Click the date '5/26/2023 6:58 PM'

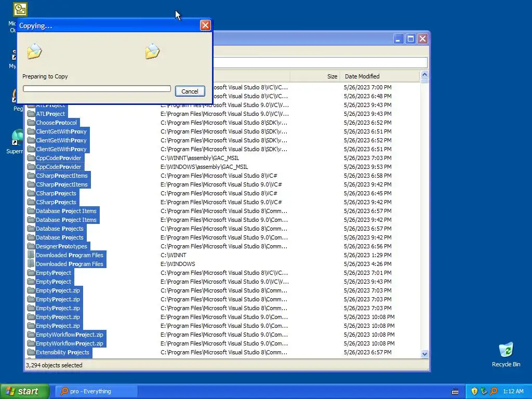coord(367,176)
